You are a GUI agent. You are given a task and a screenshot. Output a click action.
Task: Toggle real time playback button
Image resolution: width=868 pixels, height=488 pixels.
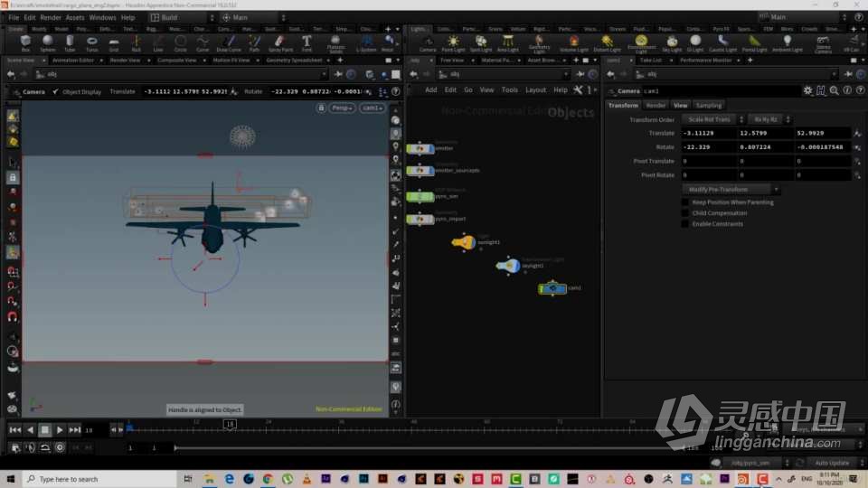60,447
